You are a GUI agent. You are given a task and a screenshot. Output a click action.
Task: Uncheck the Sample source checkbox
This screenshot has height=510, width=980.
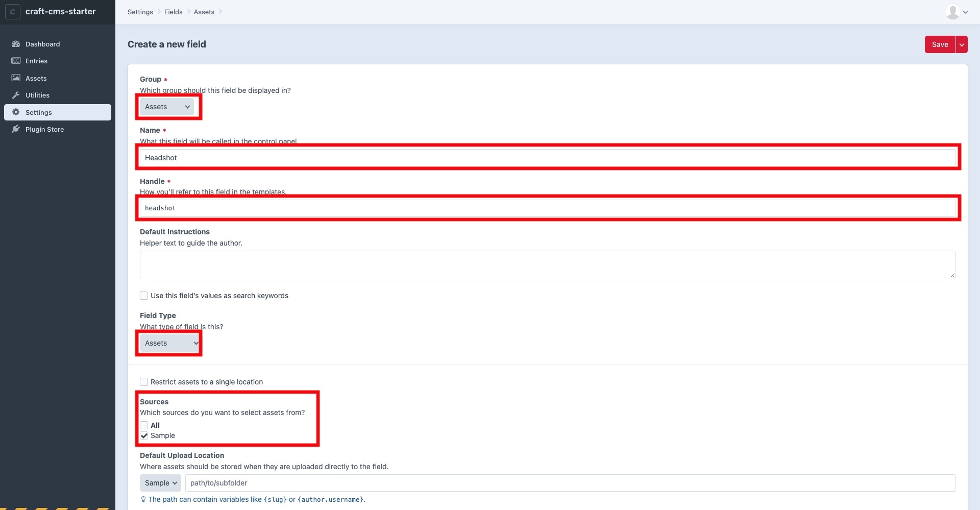click(x=144, y=435)
